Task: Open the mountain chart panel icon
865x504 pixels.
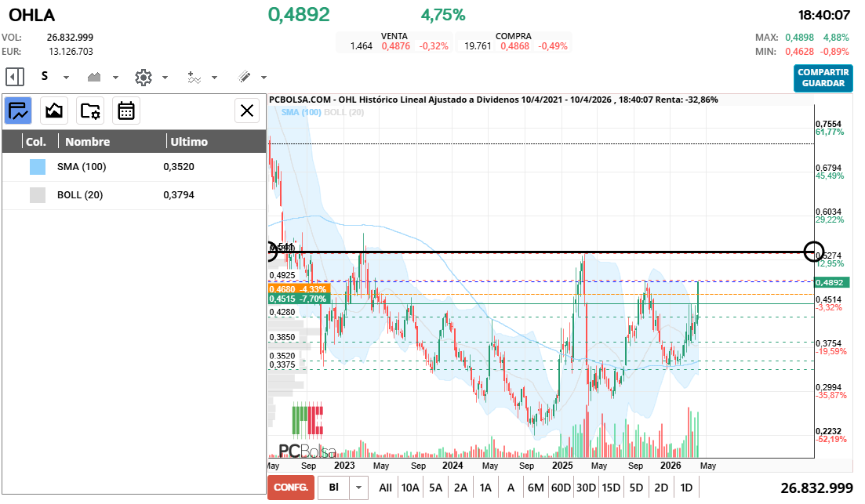Action: point(53,111)
